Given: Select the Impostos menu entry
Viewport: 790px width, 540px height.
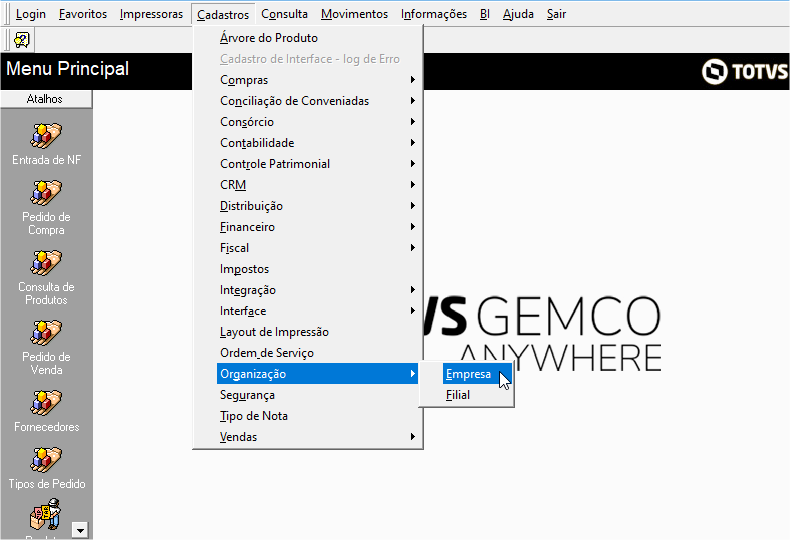Looking at the screenshot, I should click(x=318, y=268).
